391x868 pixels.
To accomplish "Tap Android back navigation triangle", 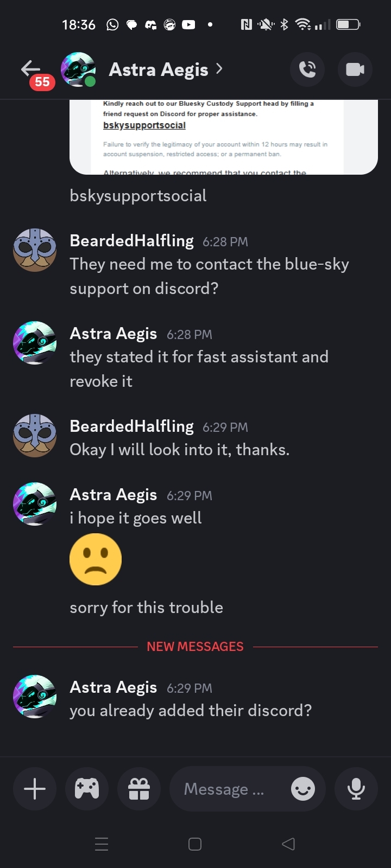I will coord(288,844).
